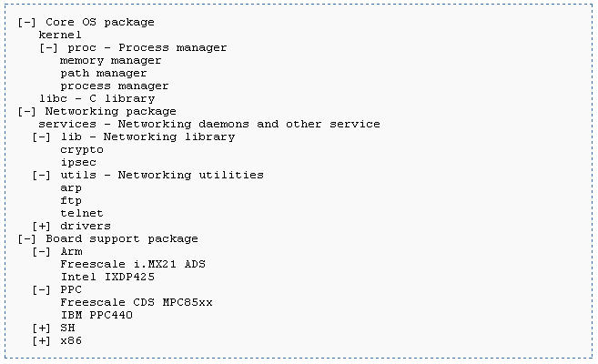The width and height of the screenshot is (598, 364).
Task: Collapse the Networking package node
Action: click(x=26, y=112)
